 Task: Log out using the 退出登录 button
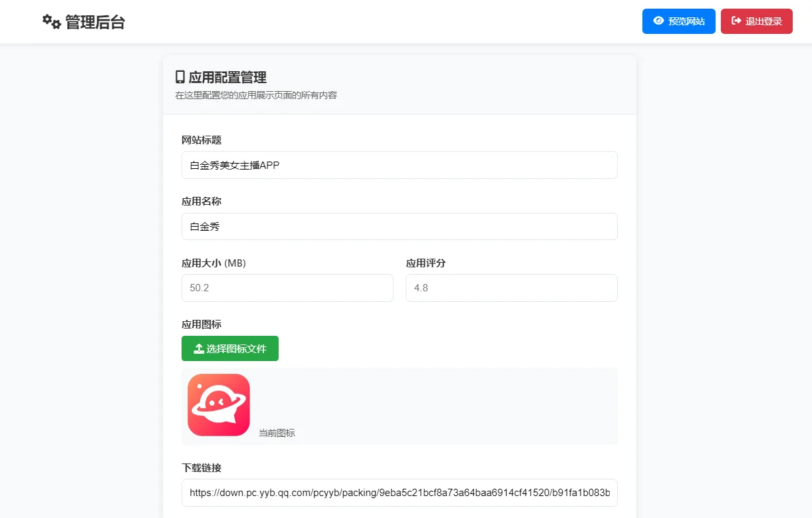click(x=756, y=21)
